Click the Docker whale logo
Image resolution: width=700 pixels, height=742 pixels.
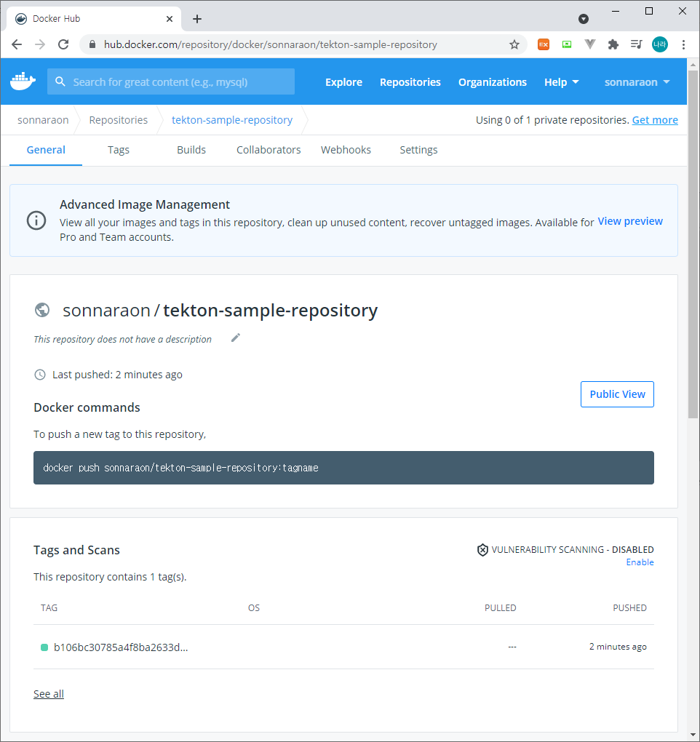pos(23,81)
